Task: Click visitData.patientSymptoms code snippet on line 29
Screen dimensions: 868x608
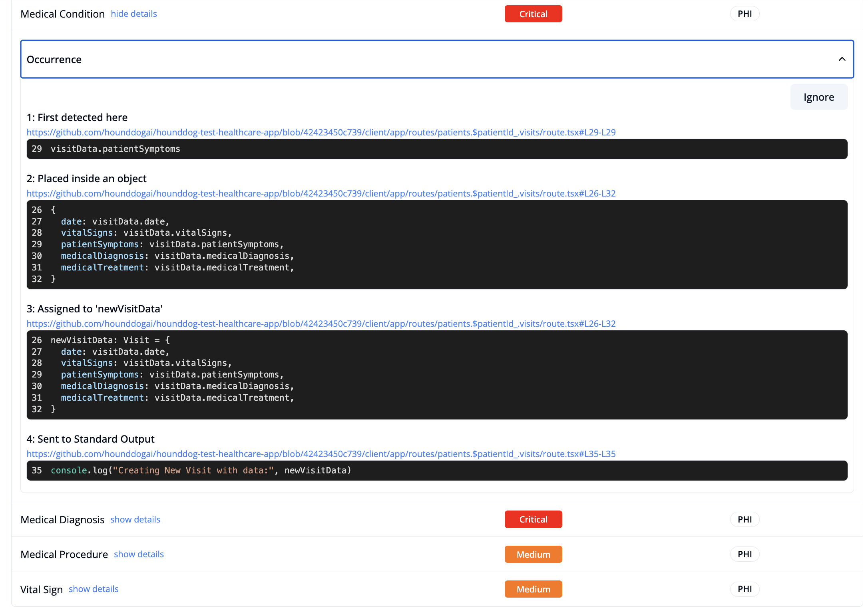Action: click(115, 149)
